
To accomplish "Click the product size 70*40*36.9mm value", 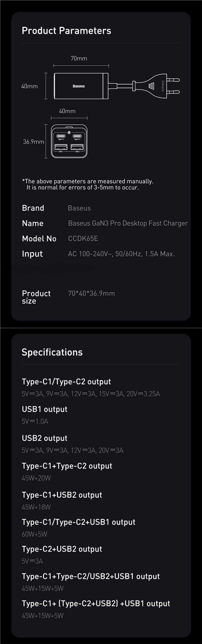I will [92, 293].
